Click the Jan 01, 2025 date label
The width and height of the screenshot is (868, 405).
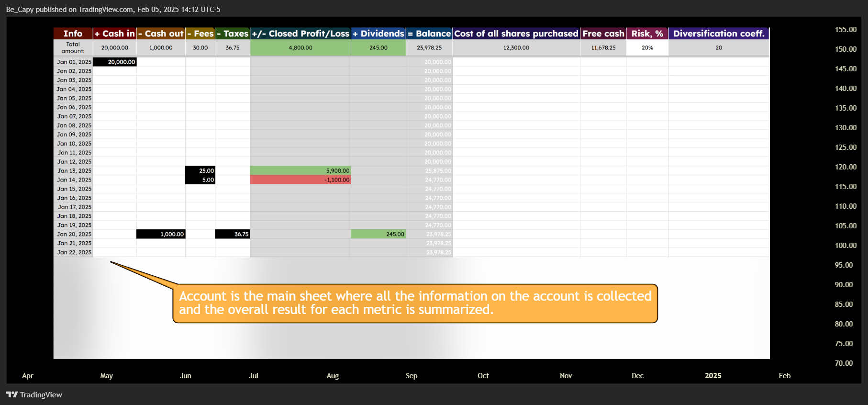click(x=74, y=62)
